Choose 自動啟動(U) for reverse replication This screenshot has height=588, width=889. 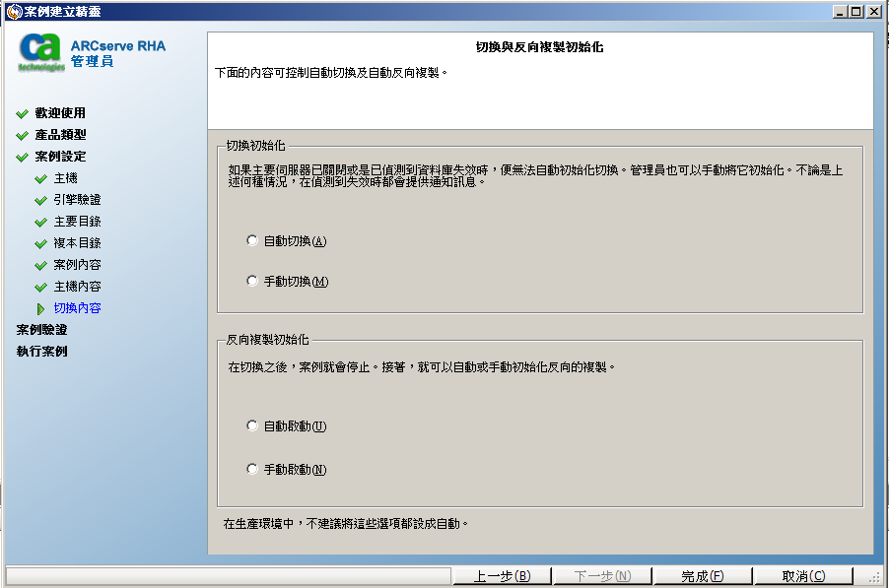pyautogui.click(x=252, y=425)
